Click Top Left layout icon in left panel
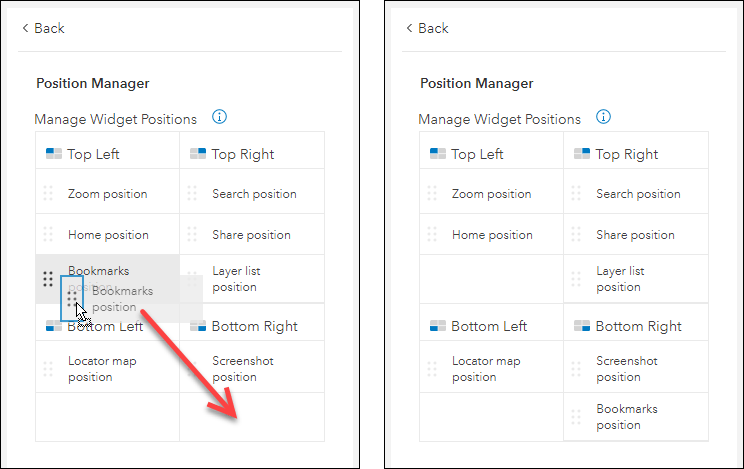Viewport: 744px width, 469px height. click(x=54, y=154)
